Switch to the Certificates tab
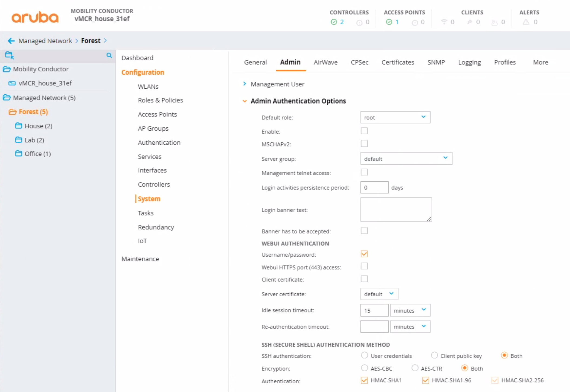Image resolution: width=570 pixels, height=392 pixels. point(398,62)
